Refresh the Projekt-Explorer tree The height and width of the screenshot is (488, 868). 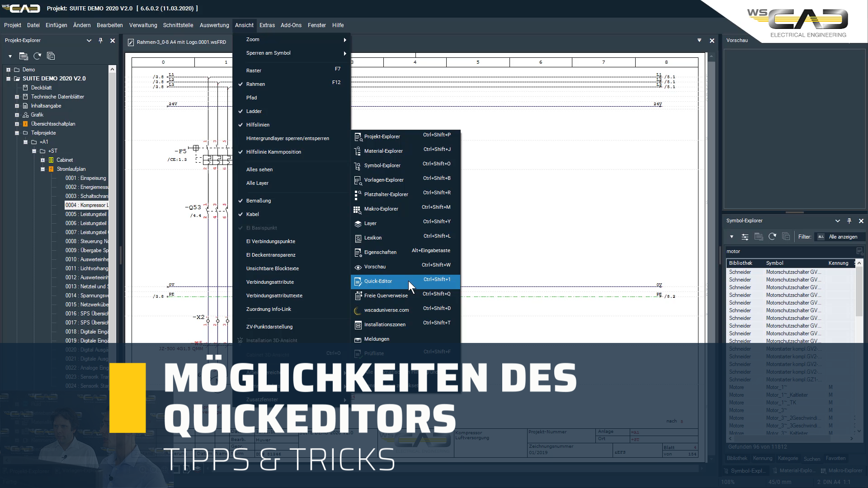(x=37, y=56)
